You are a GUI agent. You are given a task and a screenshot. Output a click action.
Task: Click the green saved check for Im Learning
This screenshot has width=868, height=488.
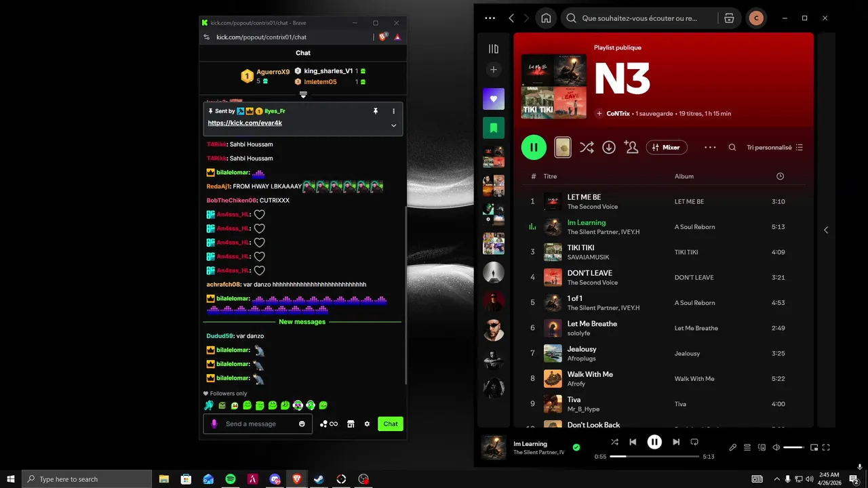576,447
